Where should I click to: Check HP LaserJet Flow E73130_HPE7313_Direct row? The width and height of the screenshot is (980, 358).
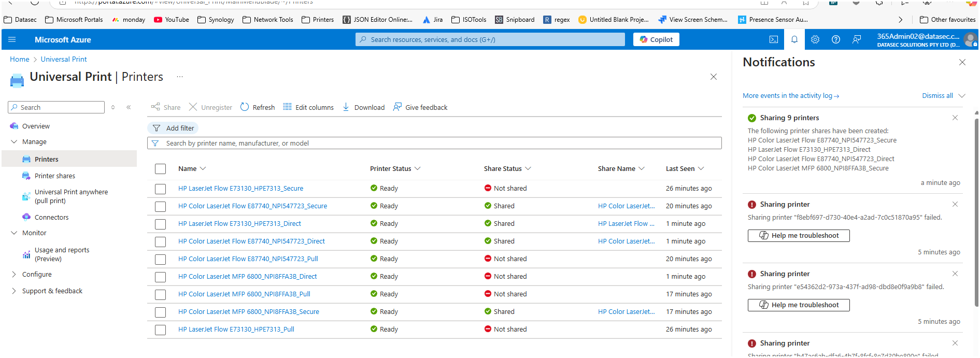click(161, 224)
